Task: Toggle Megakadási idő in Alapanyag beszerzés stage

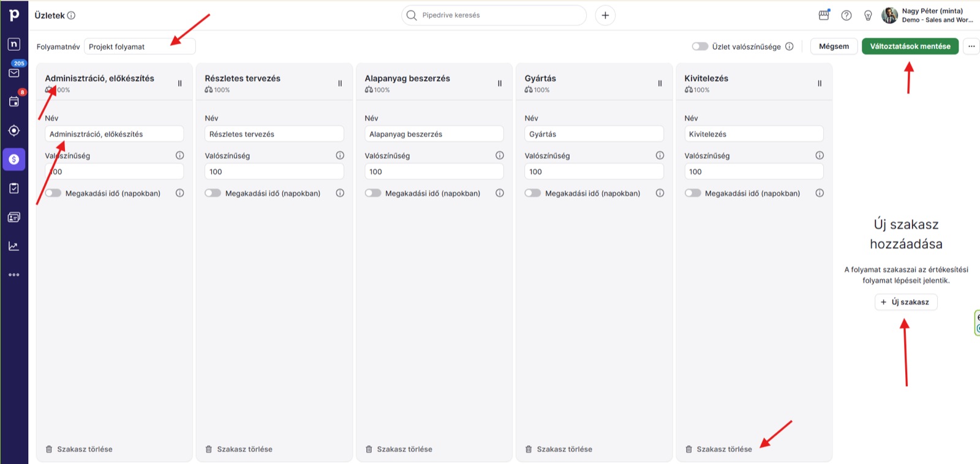Action: (373, 193)
